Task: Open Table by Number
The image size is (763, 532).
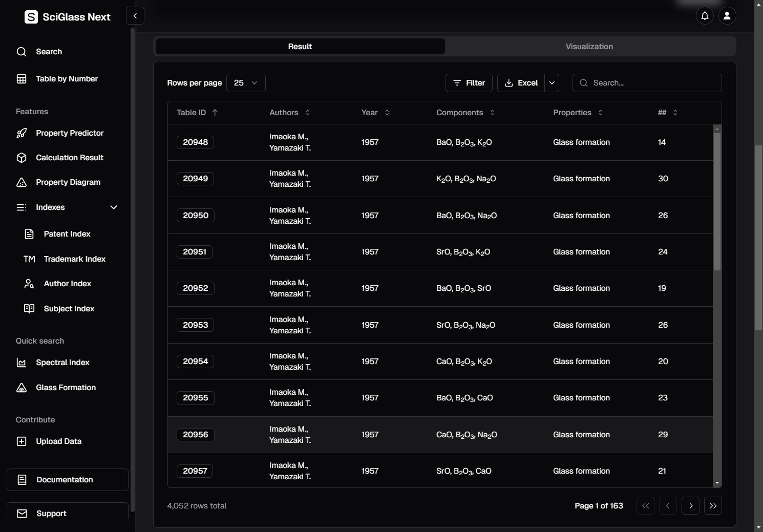Action: click(x=67, y=79)
